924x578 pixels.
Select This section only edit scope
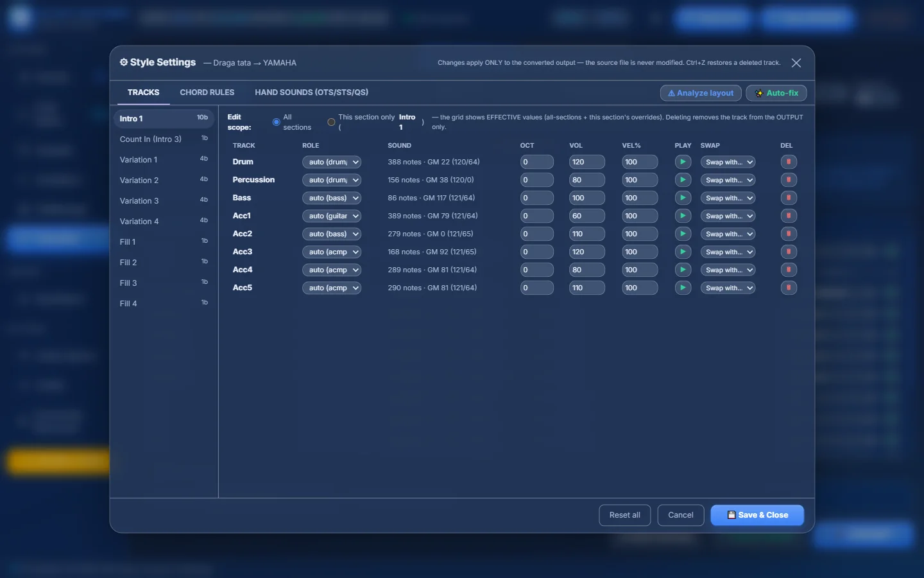[x=331, y=122]
